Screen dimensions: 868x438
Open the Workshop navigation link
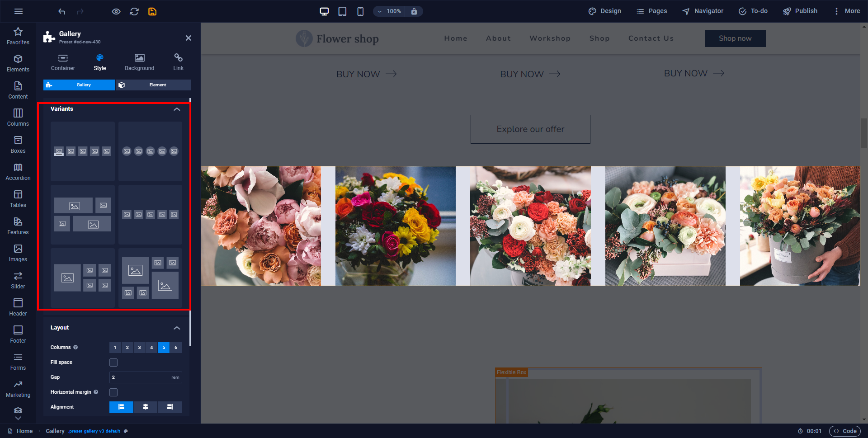(550, 38)
